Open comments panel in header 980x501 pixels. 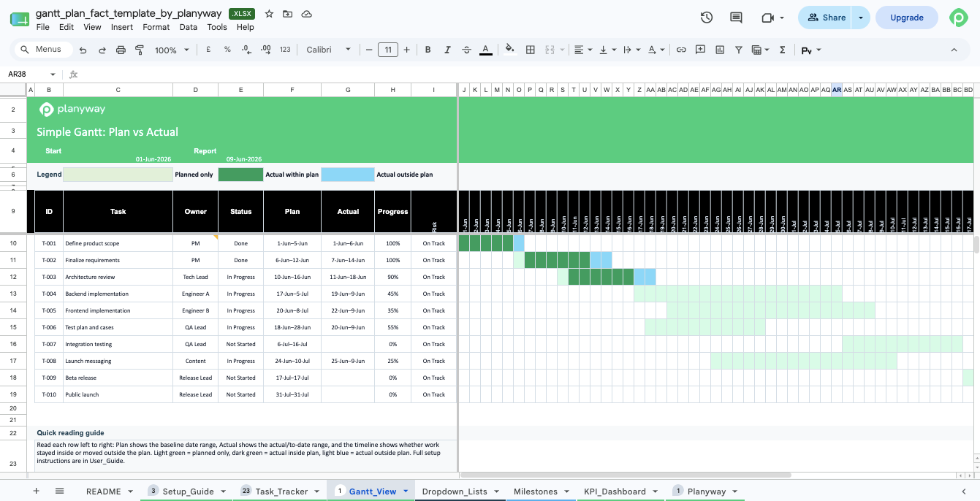click(x=736, y=18)
